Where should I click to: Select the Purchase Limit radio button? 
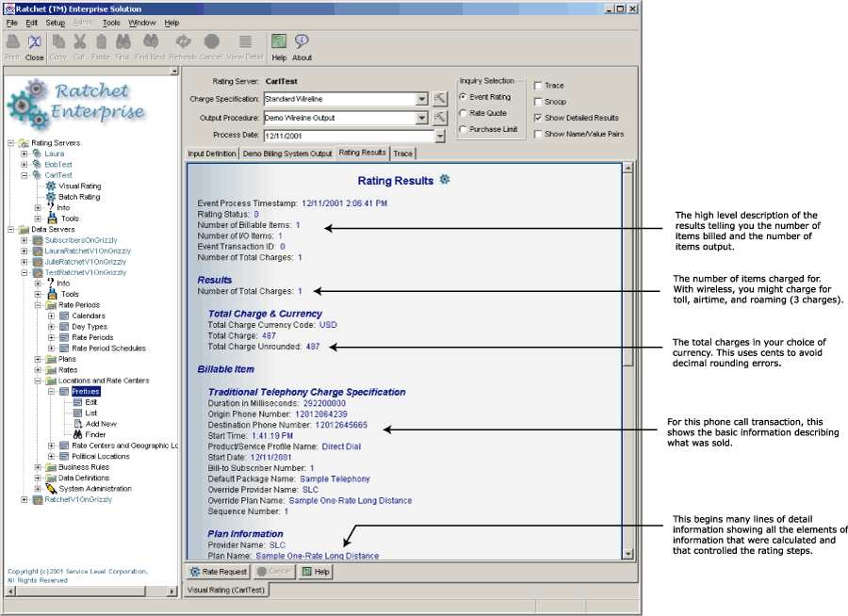tap(463, 129)
